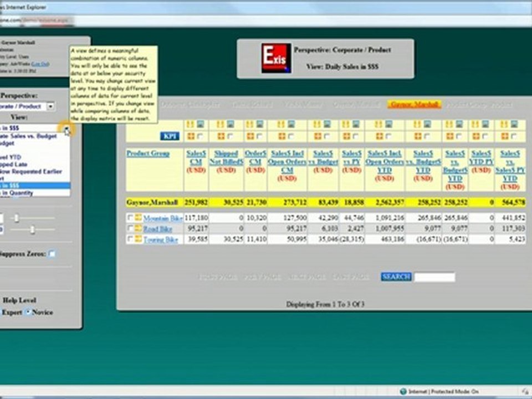532x399 pixels.
Task: Tick the KPI checkbox under Order$ CM column
Action: pos(259,136)
